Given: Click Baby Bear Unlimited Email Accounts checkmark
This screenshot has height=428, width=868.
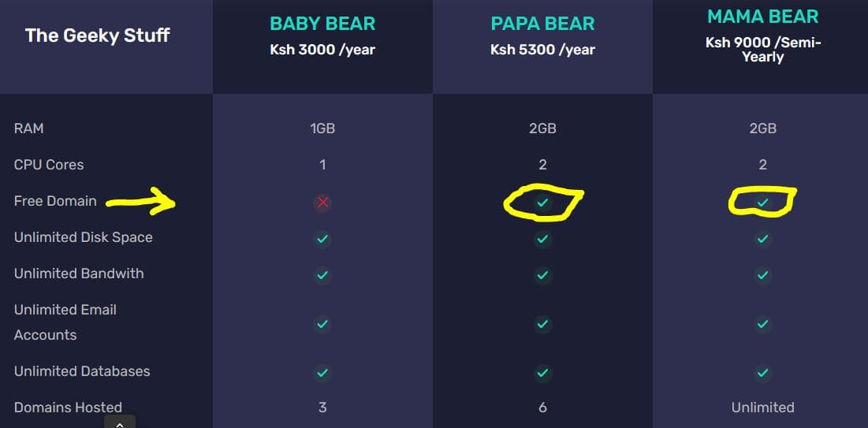Looking at the screenshot, I should click(x=322, y=323).
